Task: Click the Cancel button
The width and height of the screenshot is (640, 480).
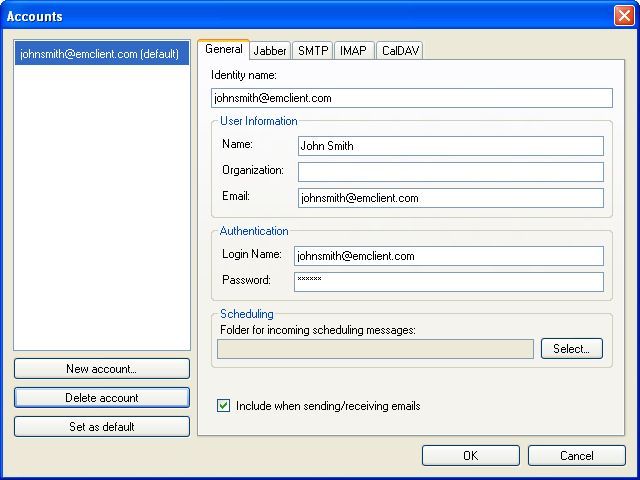Action: 576,456
